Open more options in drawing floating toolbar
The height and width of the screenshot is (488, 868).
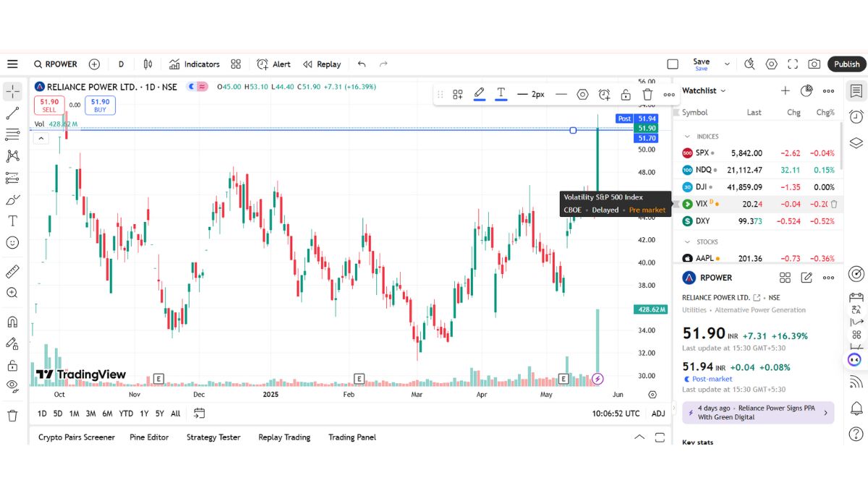[669, 95]
